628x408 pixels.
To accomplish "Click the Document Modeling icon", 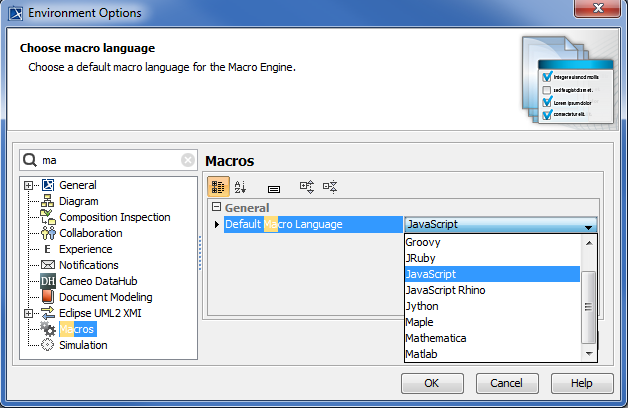I will coord(48,297).
